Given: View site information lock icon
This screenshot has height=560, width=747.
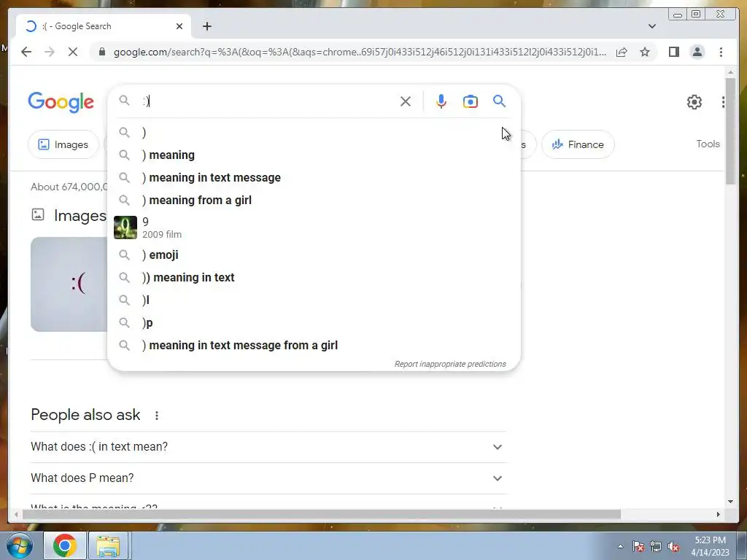Looking at the screenshot, I should (x=101, y=52).
